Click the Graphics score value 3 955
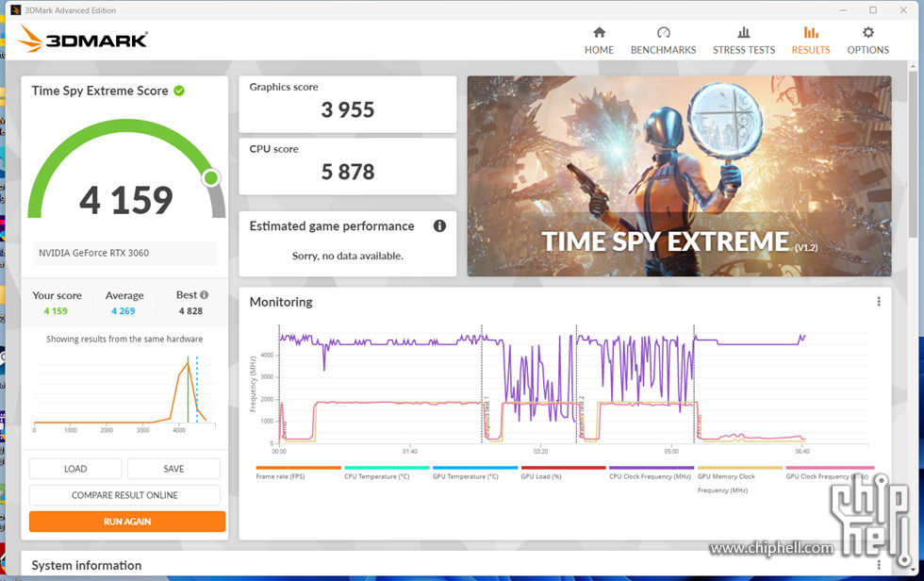The width and height of the screenshot is (924, 581). pos(348,109)
